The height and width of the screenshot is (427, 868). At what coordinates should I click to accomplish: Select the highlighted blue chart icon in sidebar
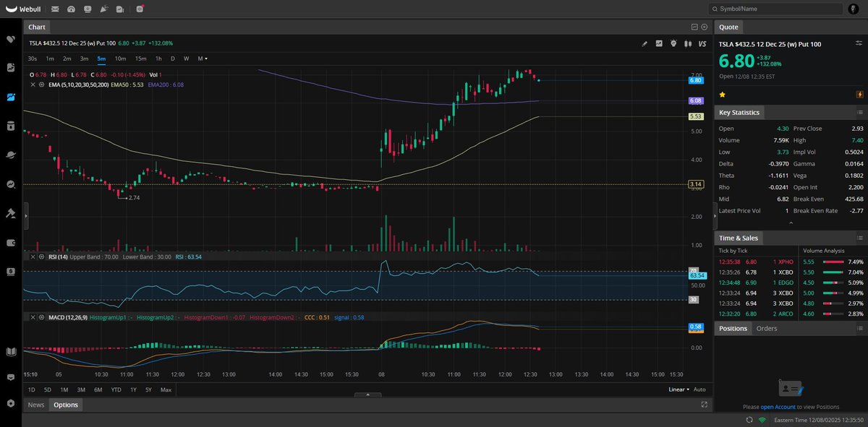(x=10, y=97)
